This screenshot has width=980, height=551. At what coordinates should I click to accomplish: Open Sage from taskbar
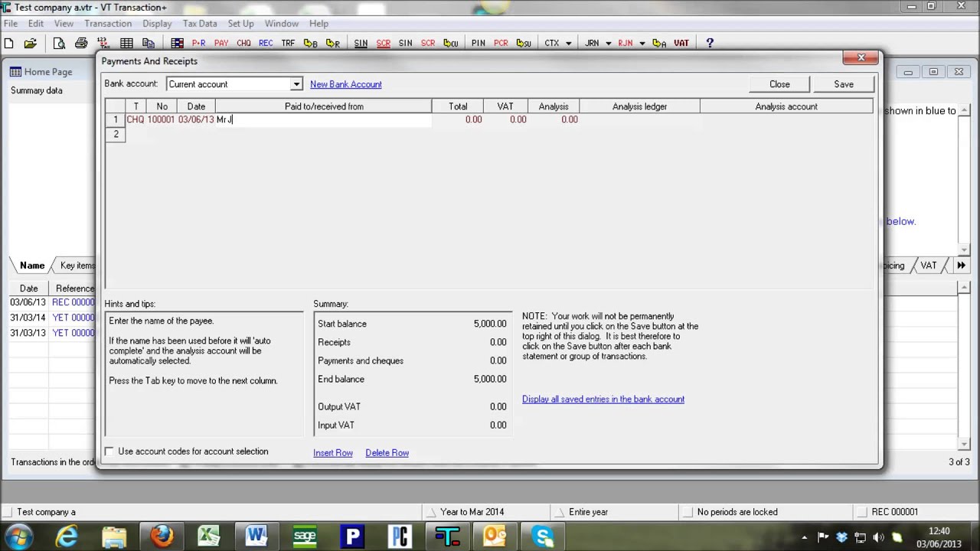[305, 536]
